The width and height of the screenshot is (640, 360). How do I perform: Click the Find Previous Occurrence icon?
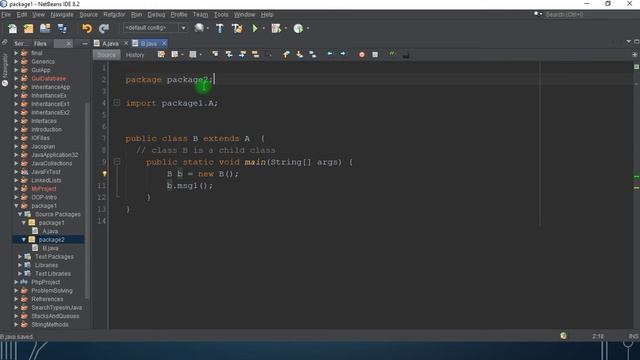[x=229, y=54]
